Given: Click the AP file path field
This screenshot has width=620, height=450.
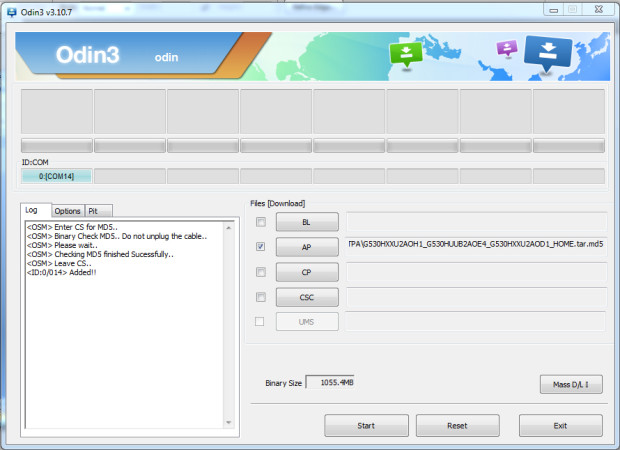Looking at the screenshot, I should tap(476, 246).
